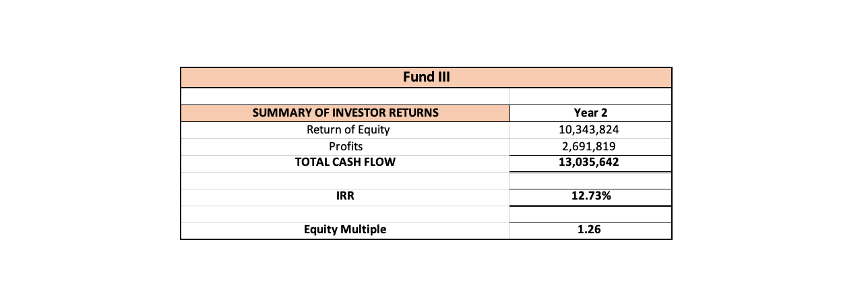Select the Fund III title cell

point(426,77)
